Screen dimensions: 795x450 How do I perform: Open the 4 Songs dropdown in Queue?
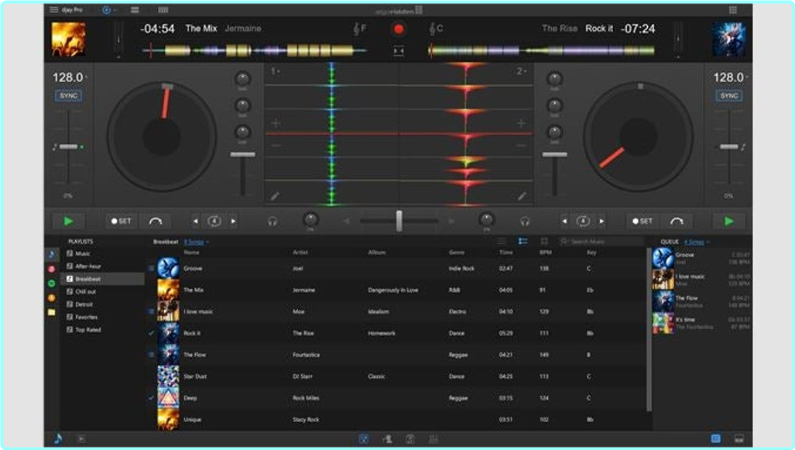(x=697, y=242)
